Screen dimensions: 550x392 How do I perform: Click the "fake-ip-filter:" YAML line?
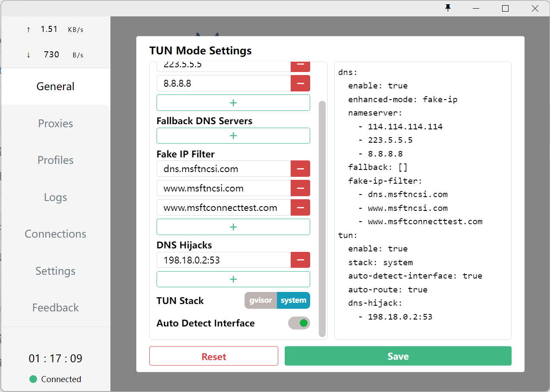385,181
